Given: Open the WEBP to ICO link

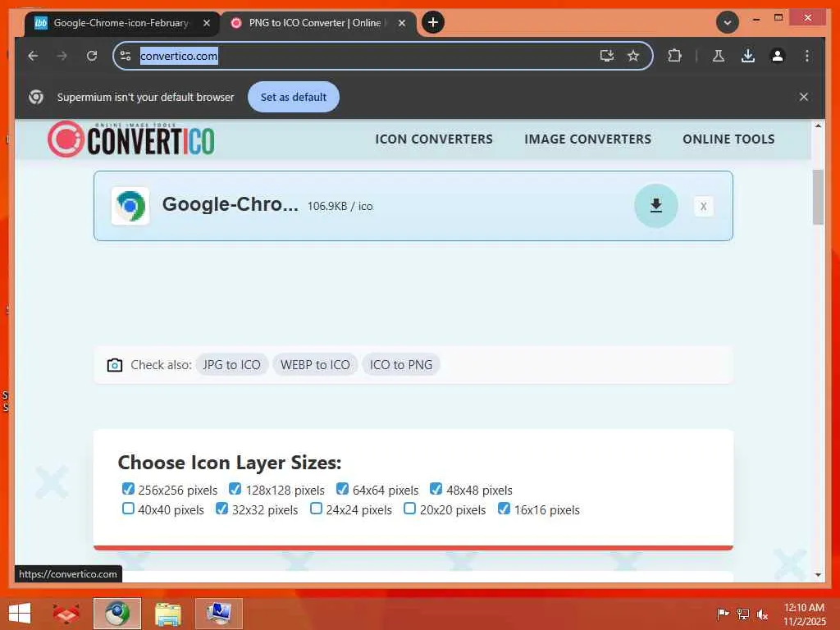Looking at the screenshot, I should (315, 365).
